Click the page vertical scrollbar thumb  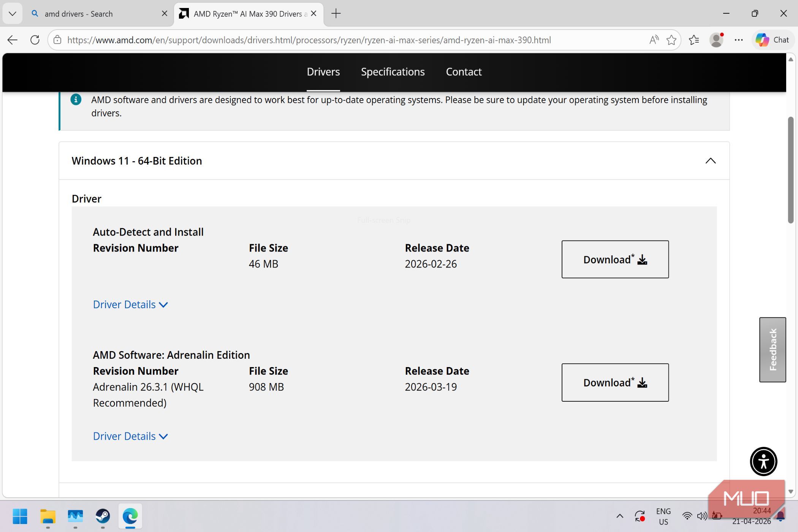[x=791, y=170]
